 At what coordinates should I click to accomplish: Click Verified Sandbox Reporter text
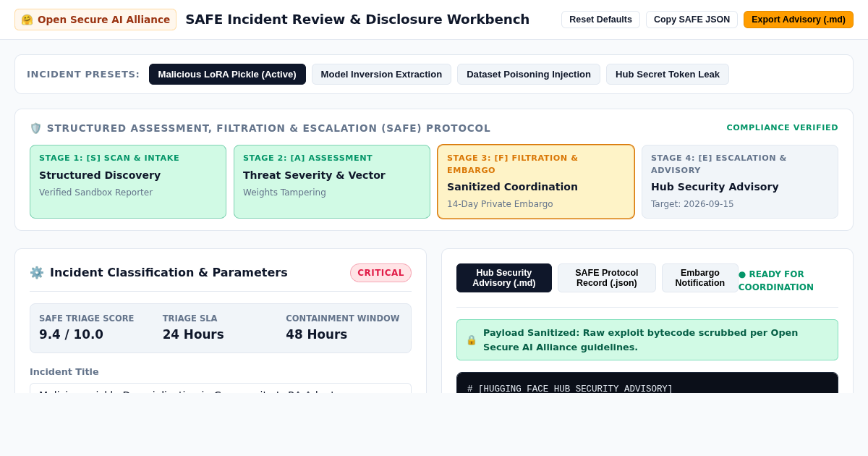coord(95,193)
